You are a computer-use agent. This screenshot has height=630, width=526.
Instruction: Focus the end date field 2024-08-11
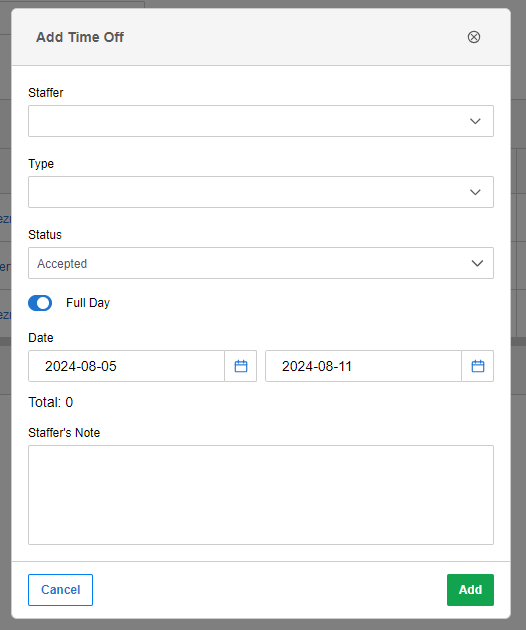(x=363, y=366)
